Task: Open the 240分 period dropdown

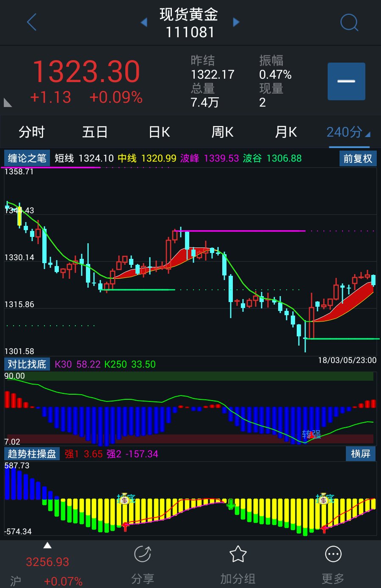Action: [348, 132]
